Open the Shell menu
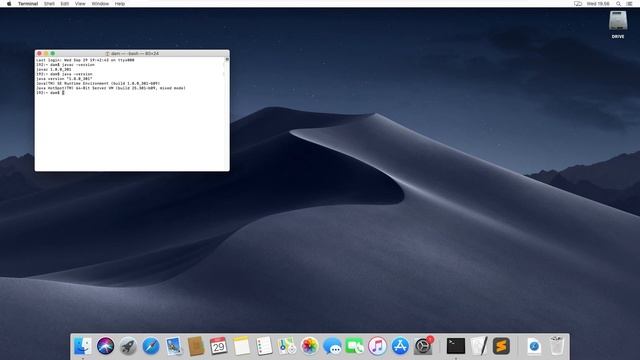Viewport: 640px width, 360px height. point(49,4)
